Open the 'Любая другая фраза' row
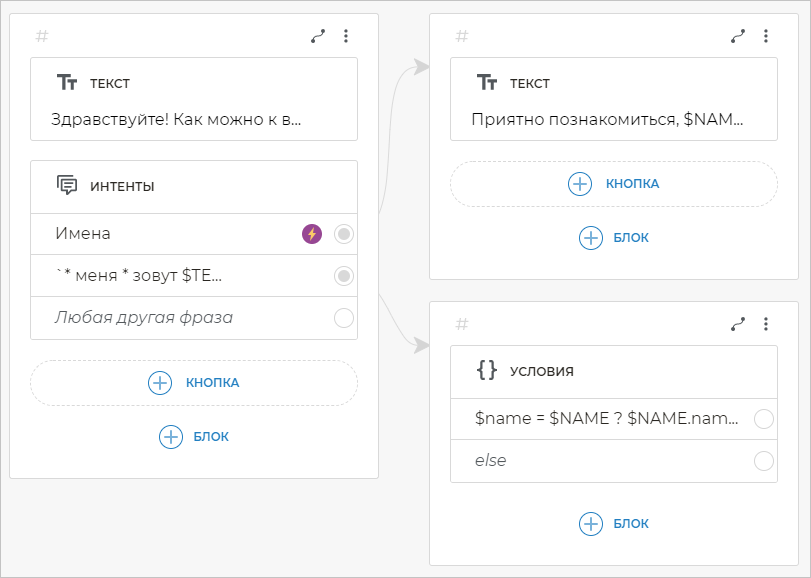 tap(180, 318)
